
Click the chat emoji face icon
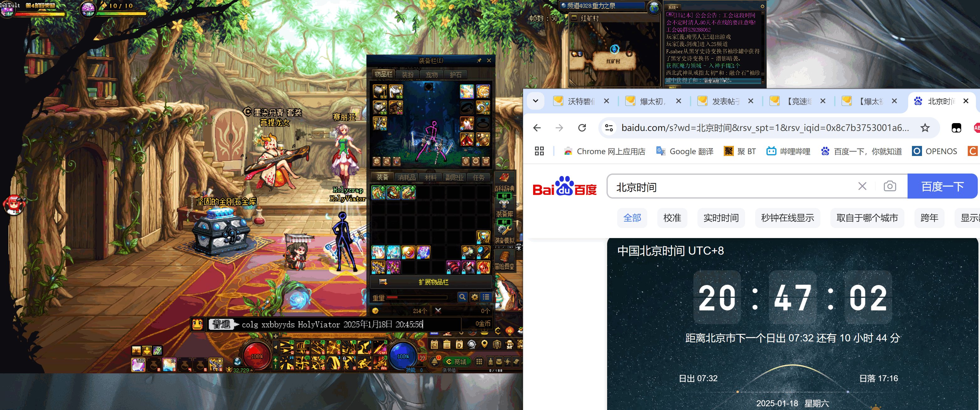[198, 324]
